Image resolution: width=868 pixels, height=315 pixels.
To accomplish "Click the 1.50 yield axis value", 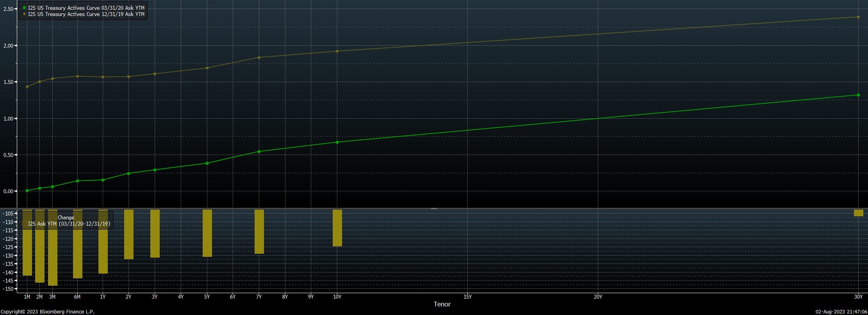I will (8, 82).
